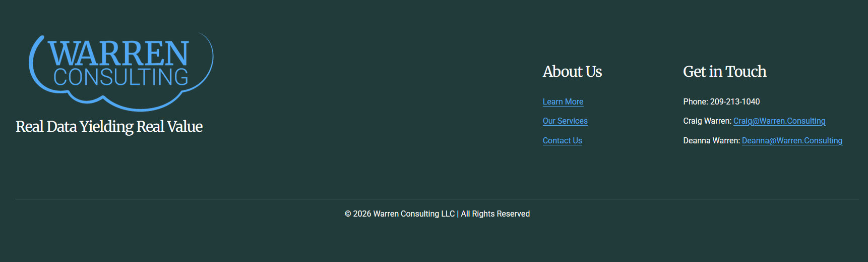The width and height of the screenshot is (868, 262).
Task: Click the About Us heading
Action: [572, 72]
